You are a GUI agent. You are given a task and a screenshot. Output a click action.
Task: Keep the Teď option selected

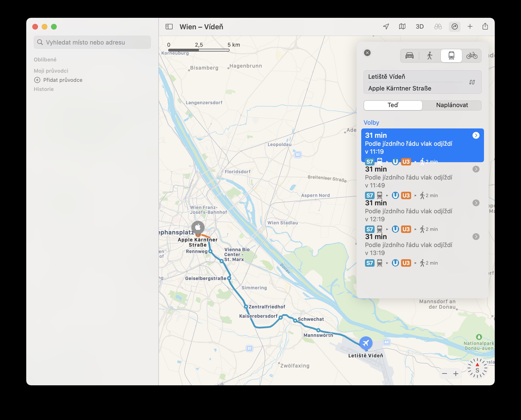[x=393, y=105]
